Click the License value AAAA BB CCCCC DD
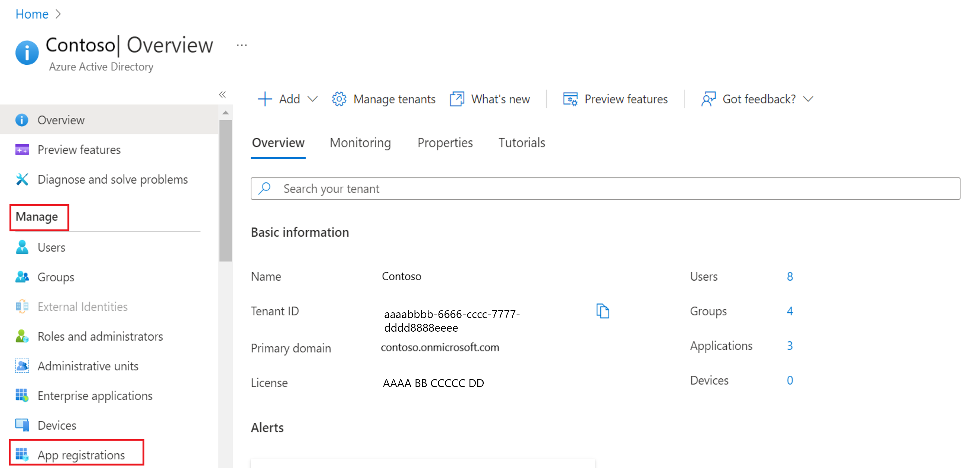The image size is (980, 468). [x=433, y=383]
